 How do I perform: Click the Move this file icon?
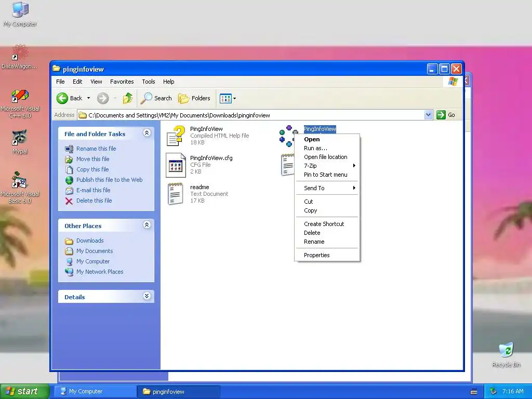point(69,159)
